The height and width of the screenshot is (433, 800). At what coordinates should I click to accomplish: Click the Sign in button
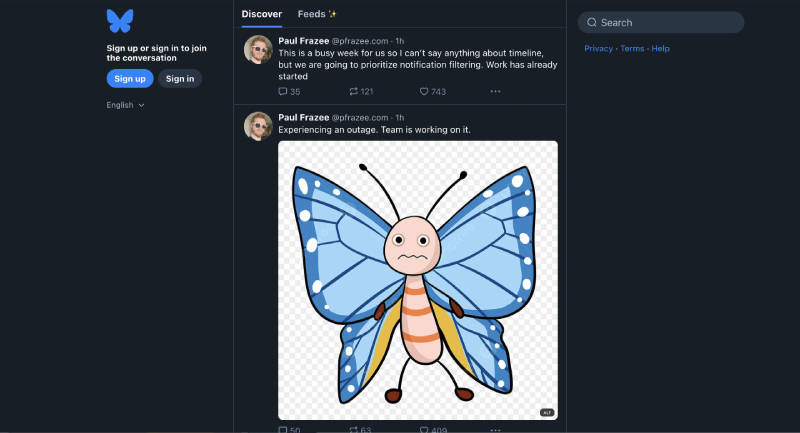click(180, 79)
